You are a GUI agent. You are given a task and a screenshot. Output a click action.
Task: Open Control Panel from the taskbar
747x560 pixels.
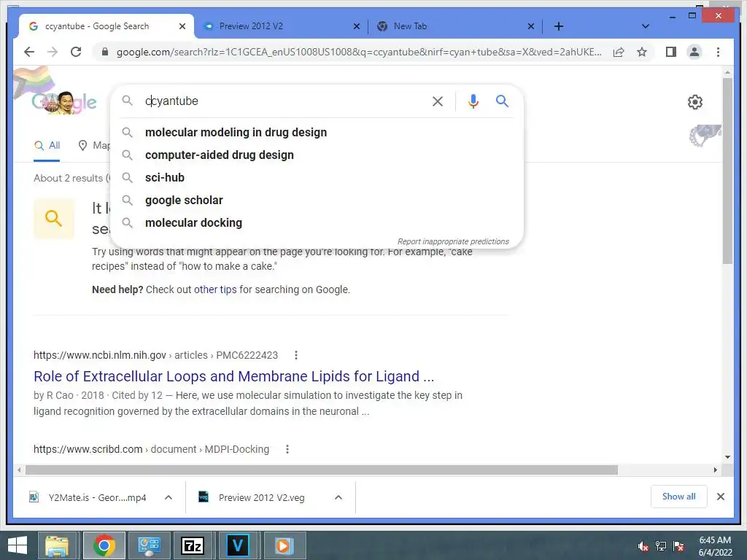point(149,545)
